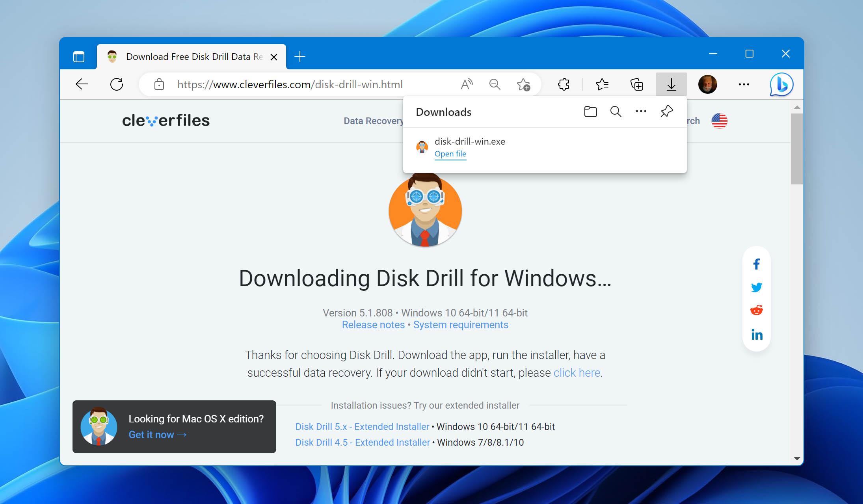
Task: Close the Disk Drill download tab
Action: pyautogui.click(x=274, y=57)
